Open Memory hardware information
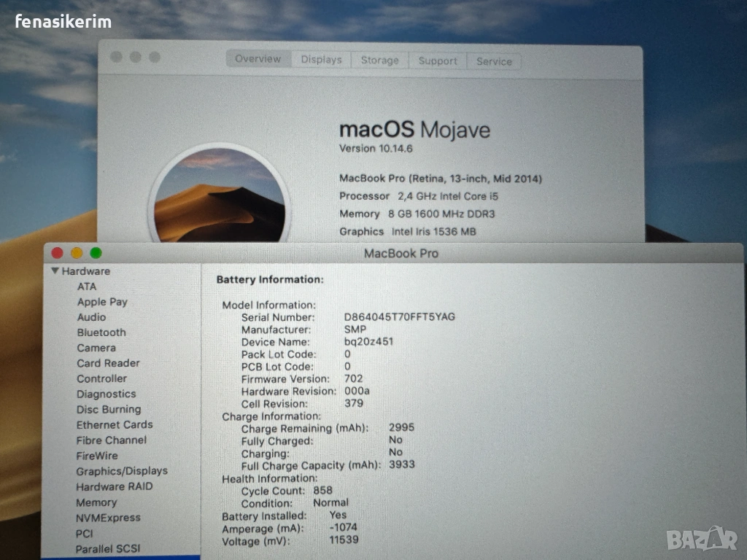The image size is (747, 560). pyautogui.click(x=96, y=502)
